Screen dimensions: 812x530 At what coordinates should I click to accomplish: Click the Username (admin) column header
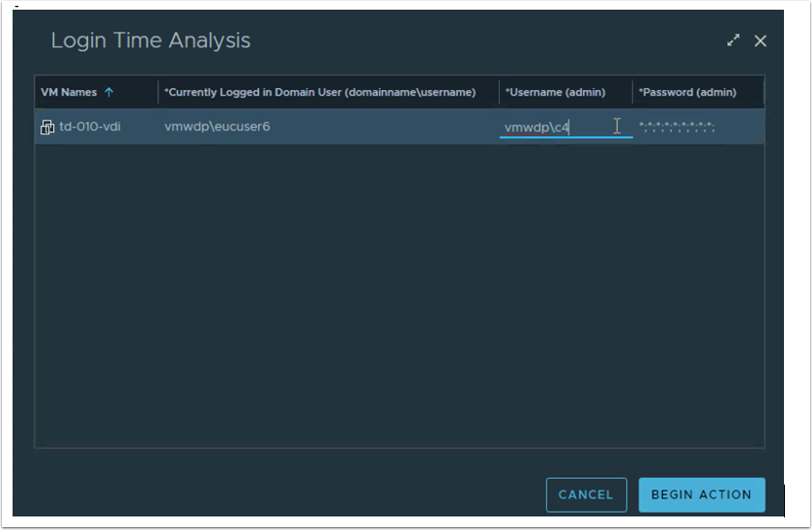coord(555,93)
